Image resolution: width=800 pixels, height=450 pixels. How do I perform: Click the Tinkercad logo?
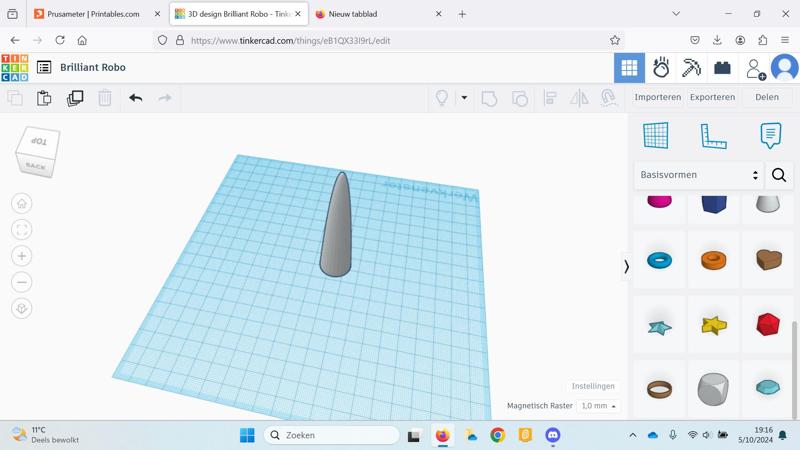(15, 67)
